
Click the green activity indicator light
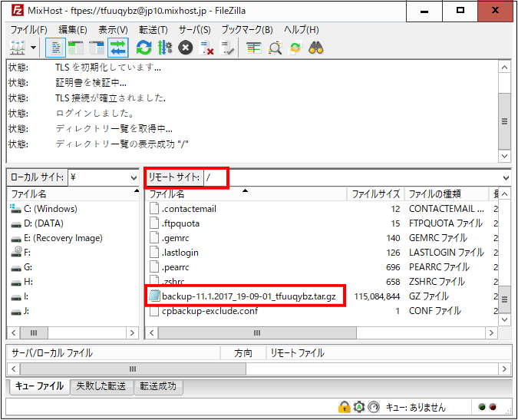(482, 407)
